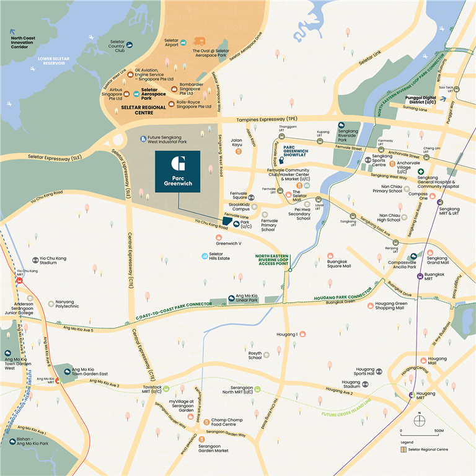Select the North Eastern Riverine Loop access point
The height and width of the screenshot is (476, 476).
click(290, 270)
